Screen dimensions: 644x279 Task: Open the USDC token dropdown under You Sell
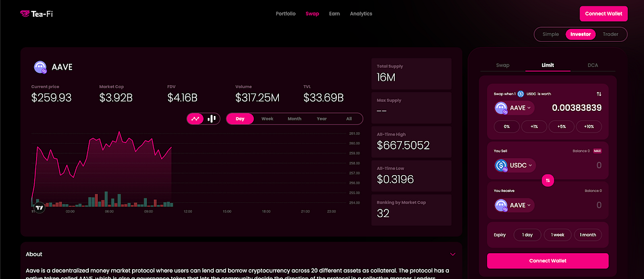515,166
